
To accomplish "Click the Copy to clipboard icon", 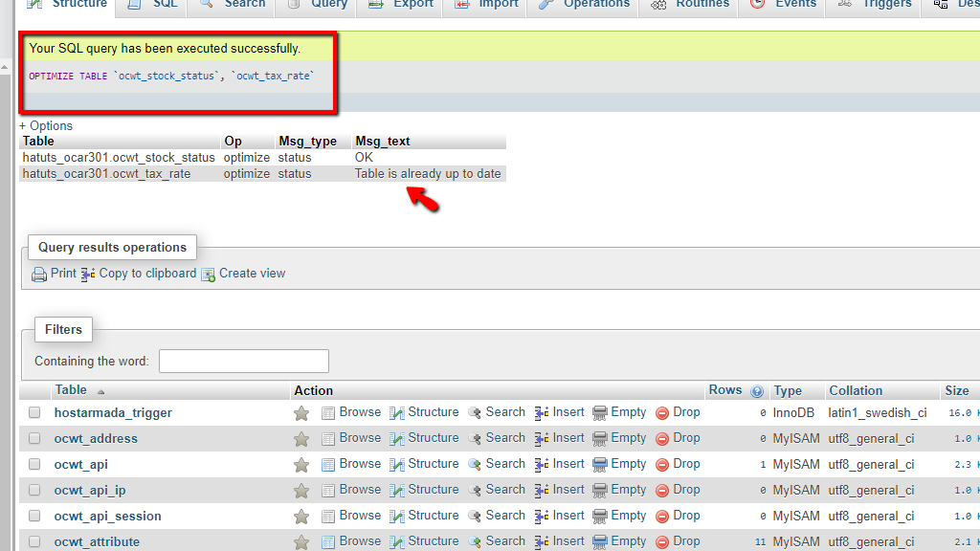I will pyautogui.click(x=88, y=275).
